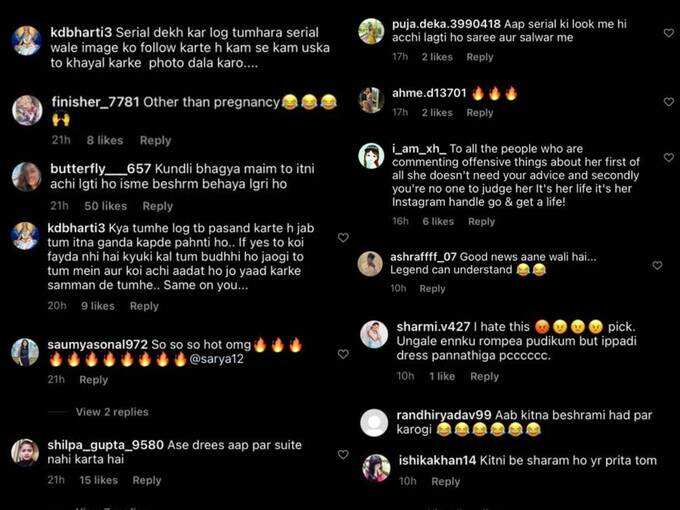Reply to ishikakhan14's comment
Viewport: 680px width, 510px height.
[445, 481]
